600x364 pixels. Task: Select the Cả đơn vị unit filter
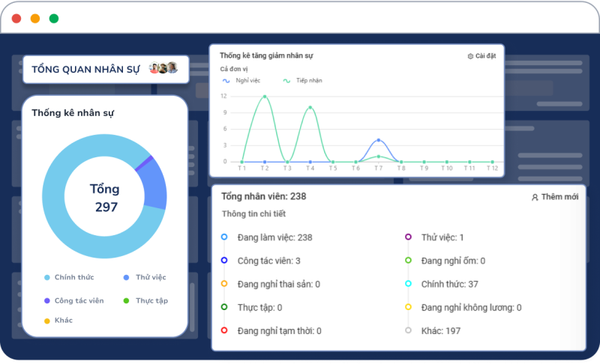click(x=234, y=69)
